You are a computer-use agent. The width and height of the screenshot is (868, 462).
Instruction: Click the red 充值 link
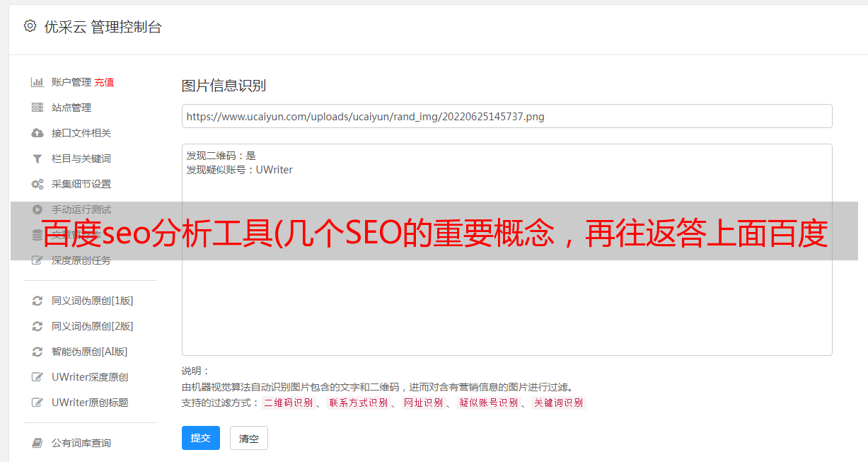tap(104, 82)
